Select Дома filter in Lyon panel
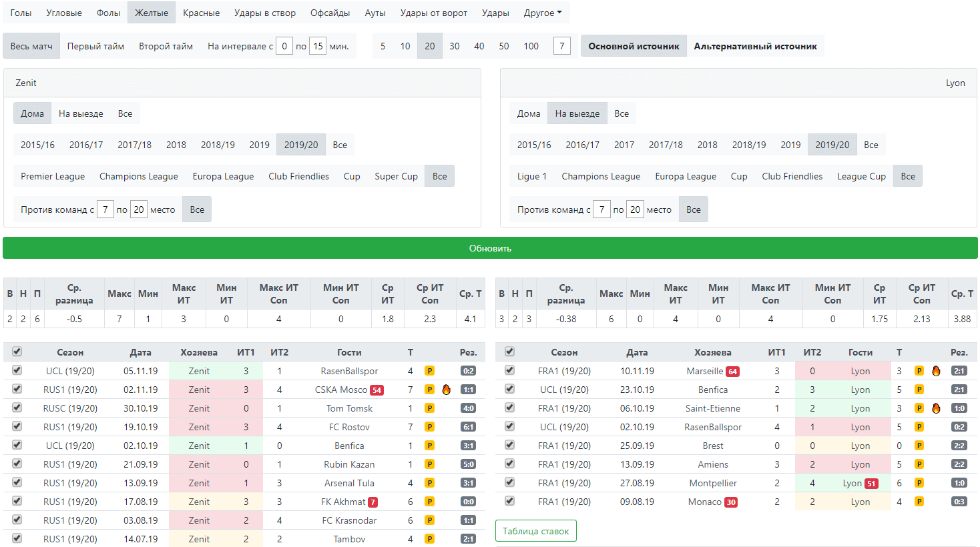This screenshot has width=980, height=547. point(529,113)
